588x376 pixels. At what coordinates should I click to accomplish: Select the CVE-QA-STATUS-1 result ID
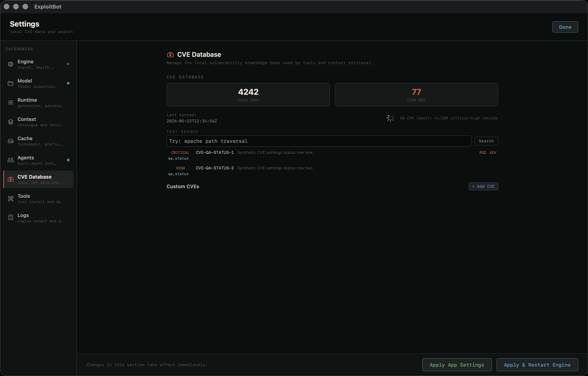pos(215,153)
